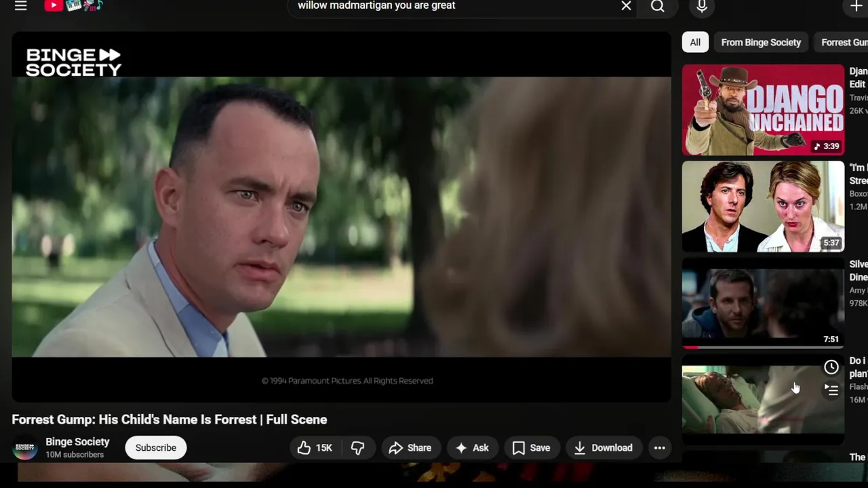Image resolution: width=868 pixels, height=488 pixels.
Task: Click the 10M subscribers text
Action: 75,455
